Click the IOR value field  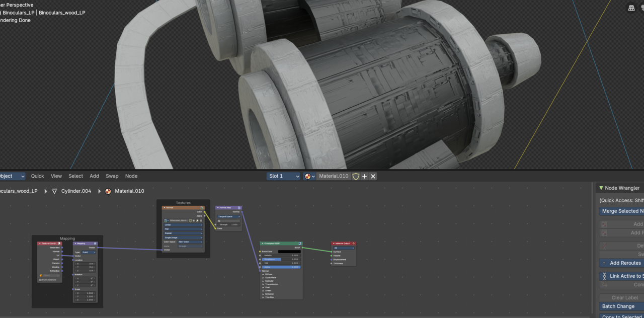click(281, 263)
